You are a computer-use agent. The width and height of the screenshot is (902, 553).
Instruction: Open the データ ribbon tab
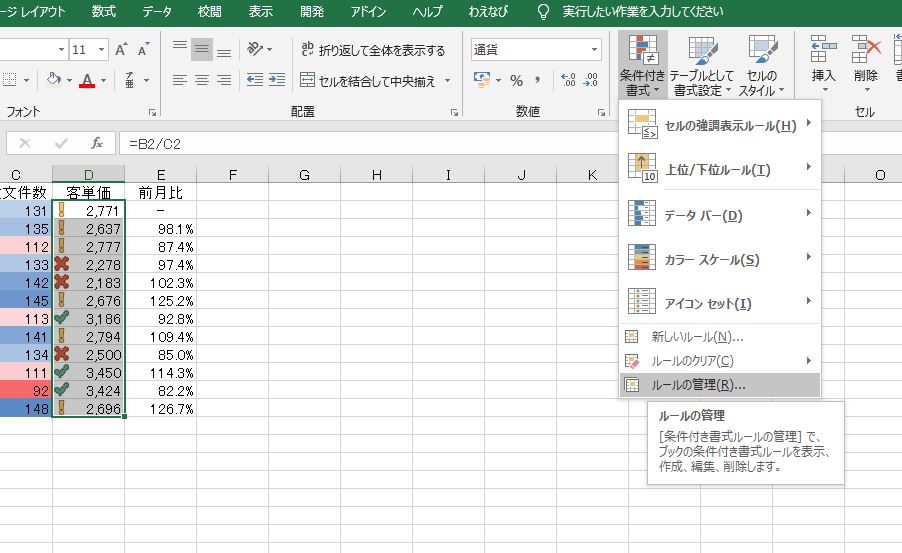[156, 12]
